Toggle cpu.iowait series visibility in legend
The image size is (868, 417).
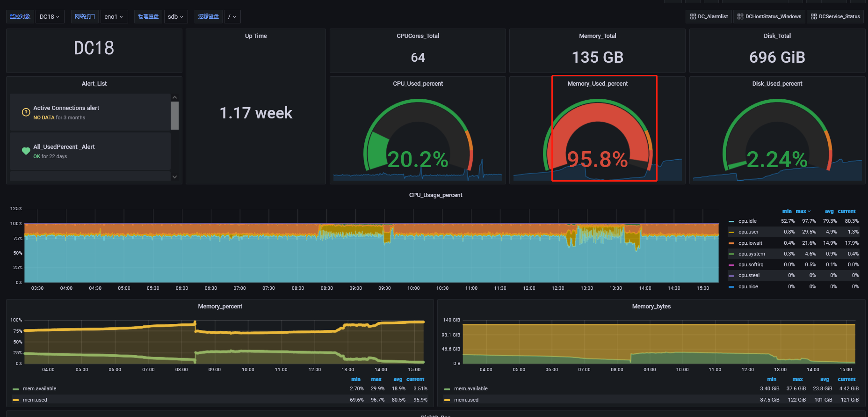point(750,243)
